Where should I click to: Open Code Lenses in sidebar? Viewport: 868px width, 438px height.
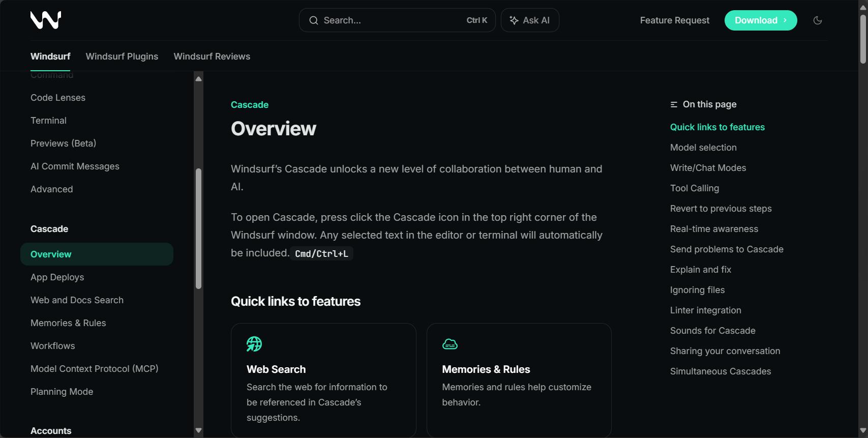tap(58, 98)
